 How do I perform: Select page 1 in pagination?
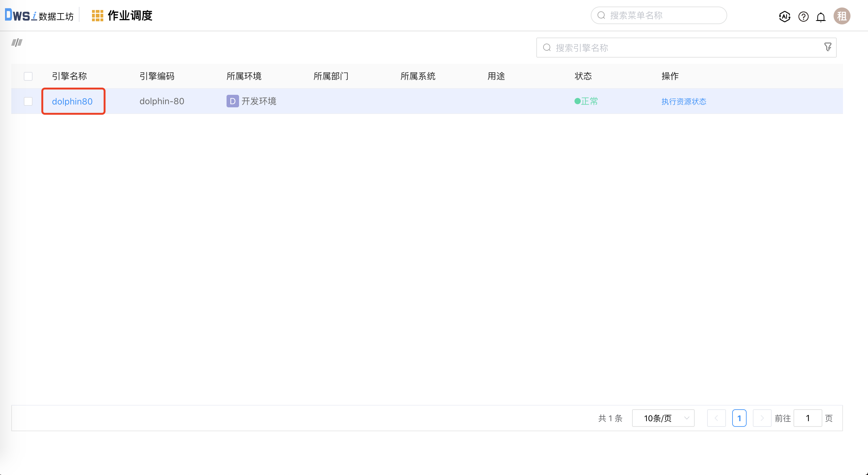tap(739, 418)
